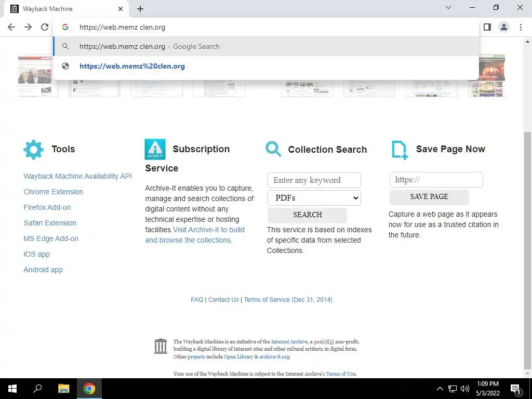
Task: Focus the Enter any keyword field
Action: point(314,180)
